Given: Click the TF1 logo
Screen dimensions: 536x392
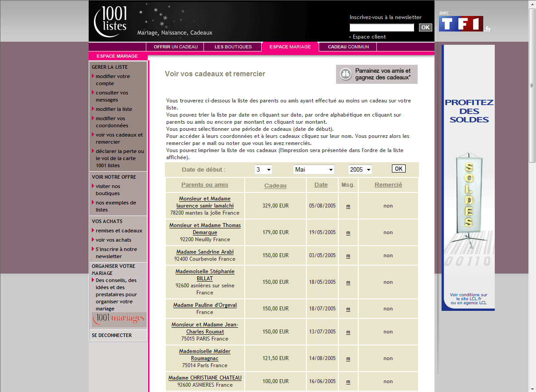Looking at the screenshot, I should point(461,24).
